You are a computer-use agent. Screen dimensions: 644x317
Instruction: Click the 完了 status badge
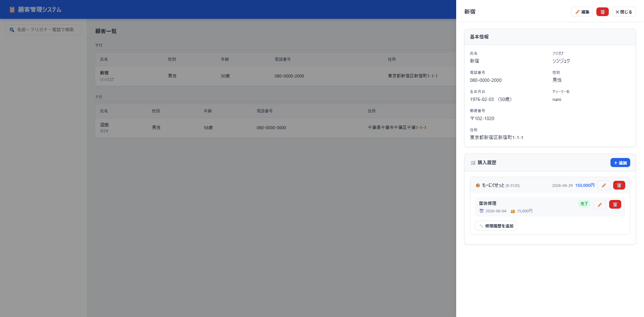(584, 204)
